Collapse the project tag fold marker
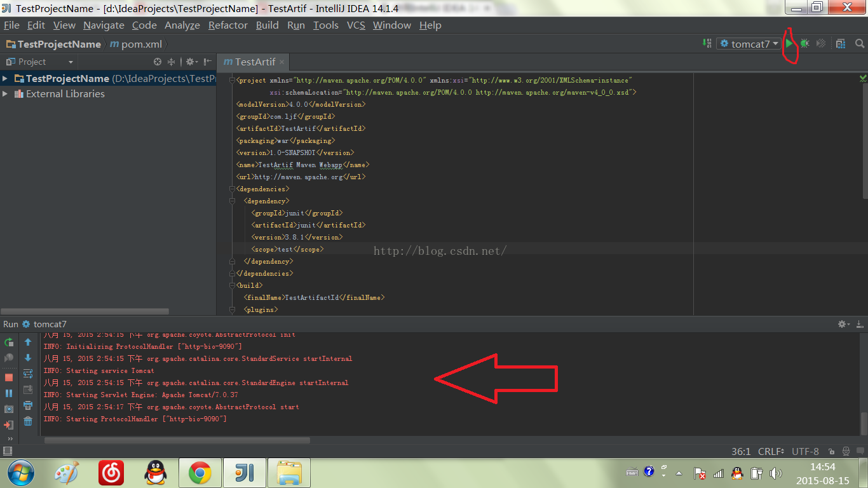868x488 pixels. point(231,80)
